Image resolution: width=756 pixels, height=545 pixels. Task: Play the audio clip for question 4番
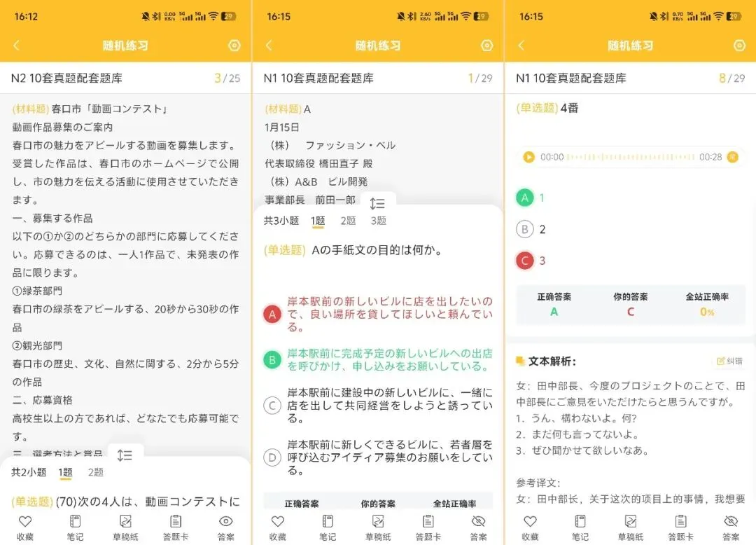pyautogui.click(x=528, y=157)
